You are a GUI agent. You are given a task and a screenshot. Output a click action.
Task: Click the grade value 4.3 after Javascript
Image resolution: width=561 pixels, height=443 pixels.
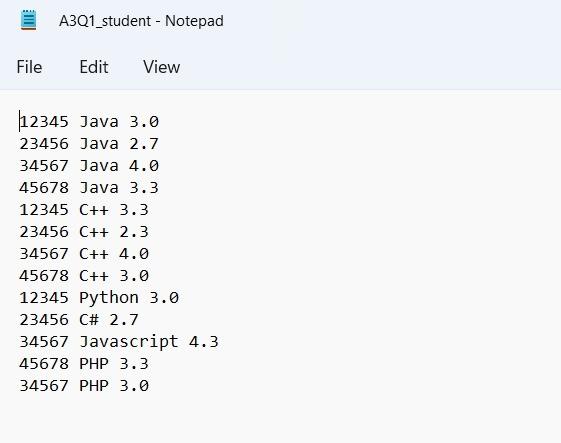point(204,342)
